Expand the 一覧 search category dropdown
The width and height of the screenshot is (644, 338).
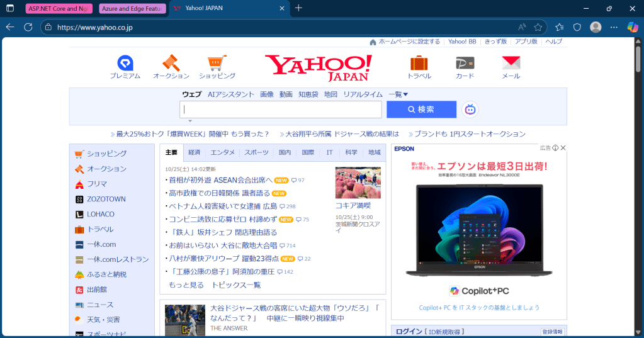398,94
